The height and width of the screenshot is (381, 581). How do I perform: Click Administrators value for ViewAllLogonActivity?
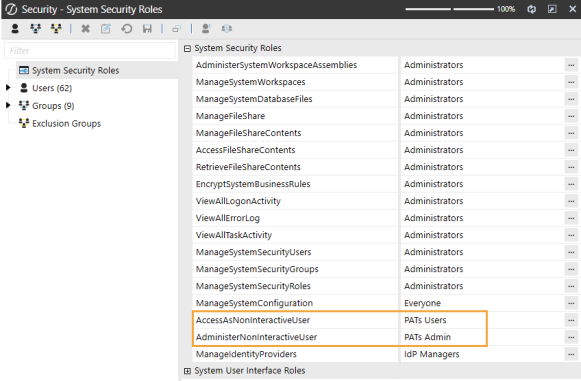(434, 201)
